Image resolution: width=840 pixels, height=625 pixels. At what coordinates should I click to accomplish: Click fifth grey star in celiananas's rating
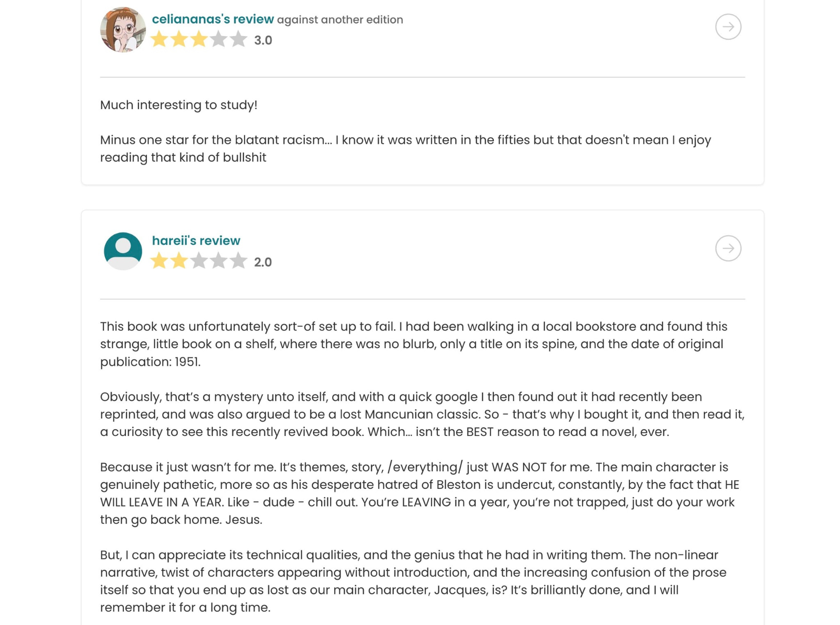click(x=238, y=40)
